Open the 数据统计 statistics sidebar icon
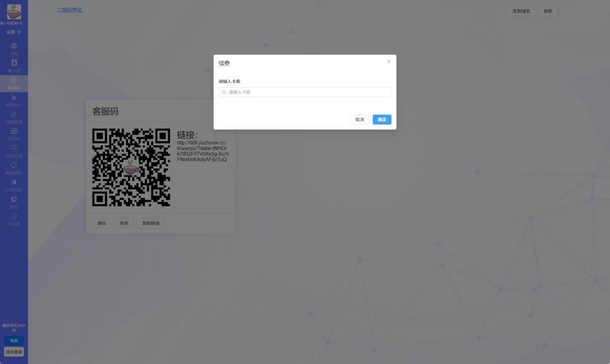610x364 pixels. pyautogui.click(x=14, y=97)
